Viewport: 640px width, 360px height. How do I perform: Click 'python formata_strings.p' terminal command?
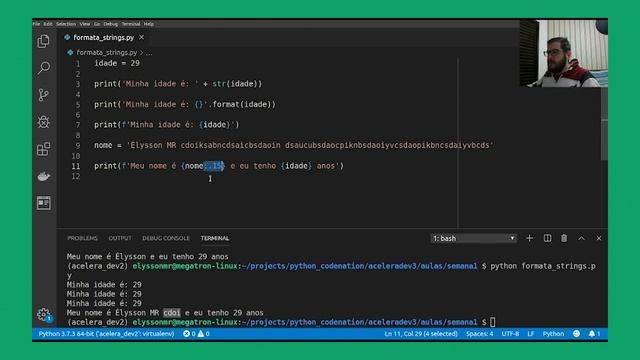pos(543,266)
